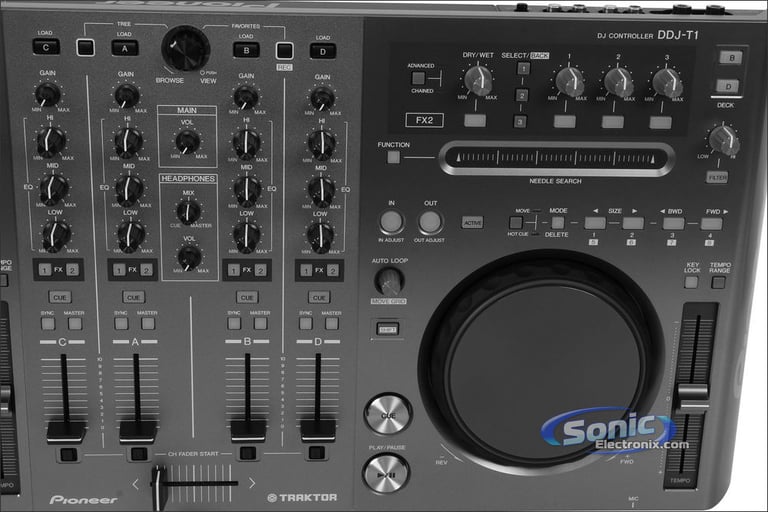
Task: Click the channel D HI EQ knob
Action: pyautogui.click(x=322, y=145)
